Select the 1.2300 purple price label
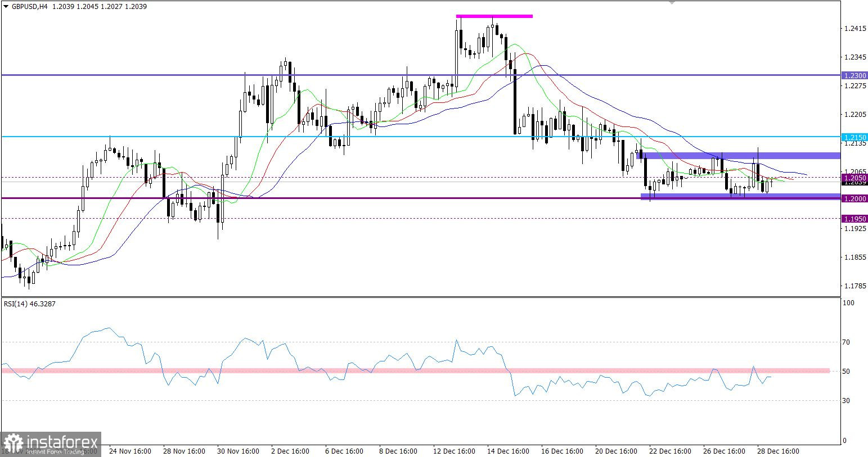Image resolution: width=868 pixels, height=457 pixels. click(x=854, y=75)
